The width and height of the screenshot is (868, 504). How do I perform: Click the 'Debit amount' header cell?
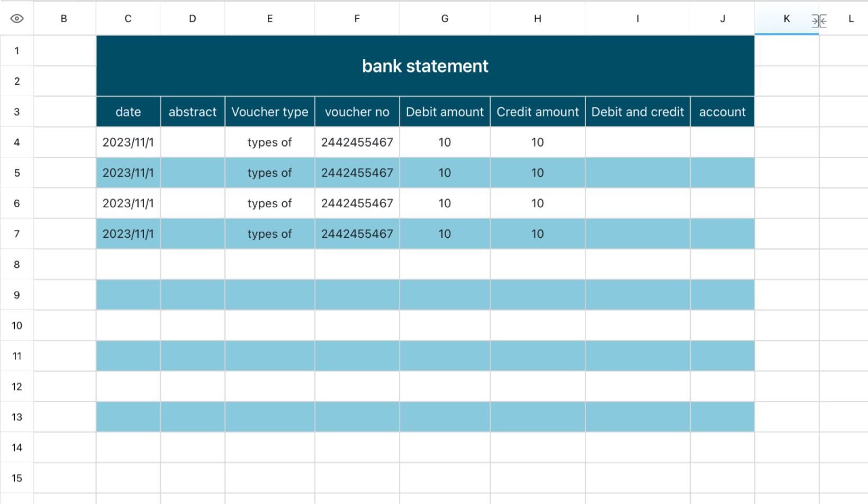tap(445, 112)
